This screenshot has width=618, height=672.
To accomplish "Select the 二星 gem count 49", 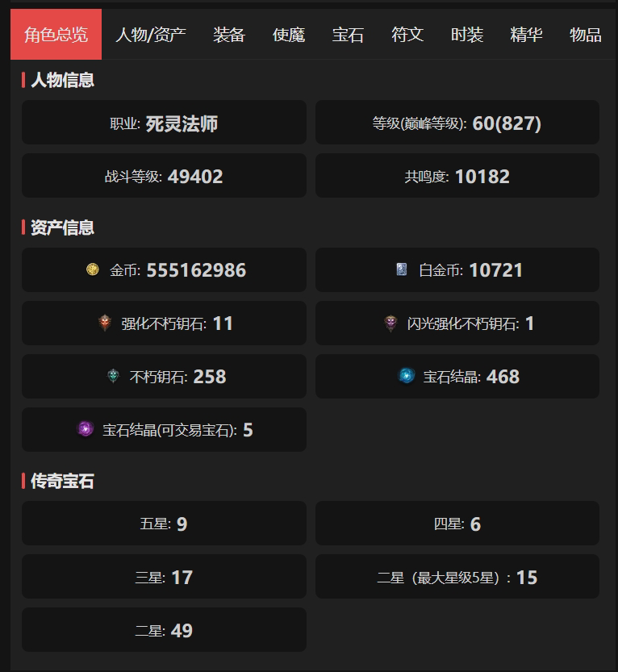I will 182,630.
